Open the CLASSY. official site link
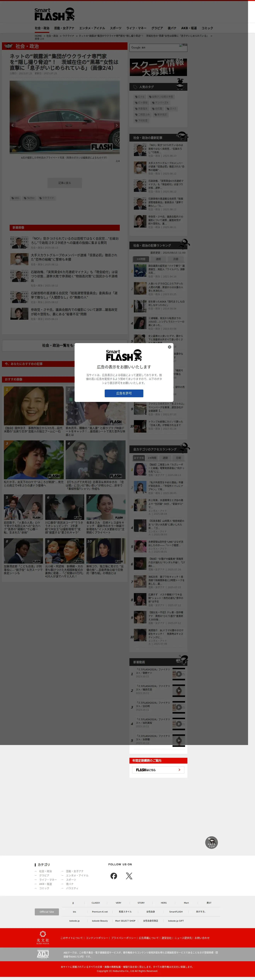This screenshot has height=980, width=255. pos(96,903)
